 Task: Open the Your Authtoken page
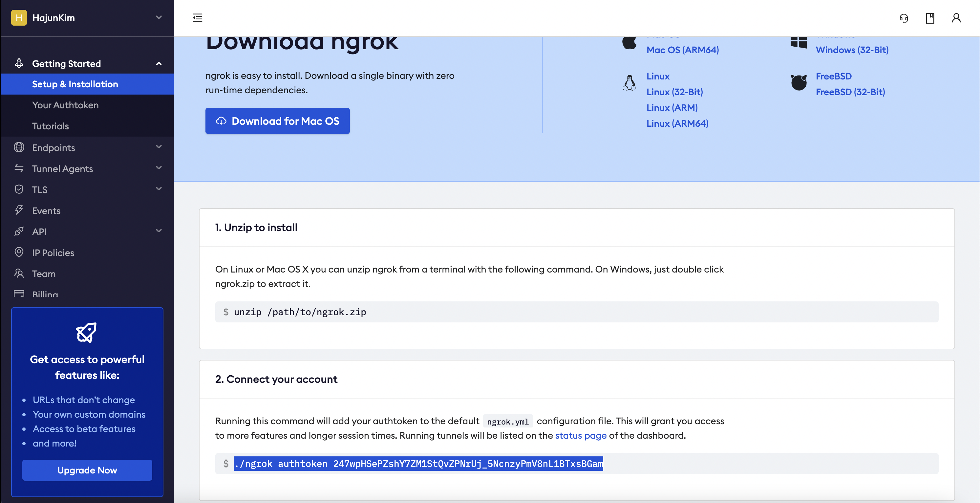(x=65, y=105)
